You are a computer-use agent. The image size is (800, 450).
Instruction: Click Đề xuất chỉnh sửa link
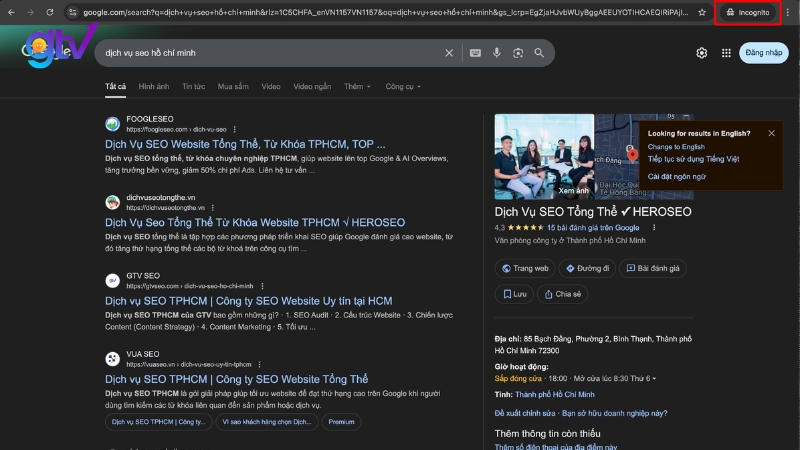point(524,414)
